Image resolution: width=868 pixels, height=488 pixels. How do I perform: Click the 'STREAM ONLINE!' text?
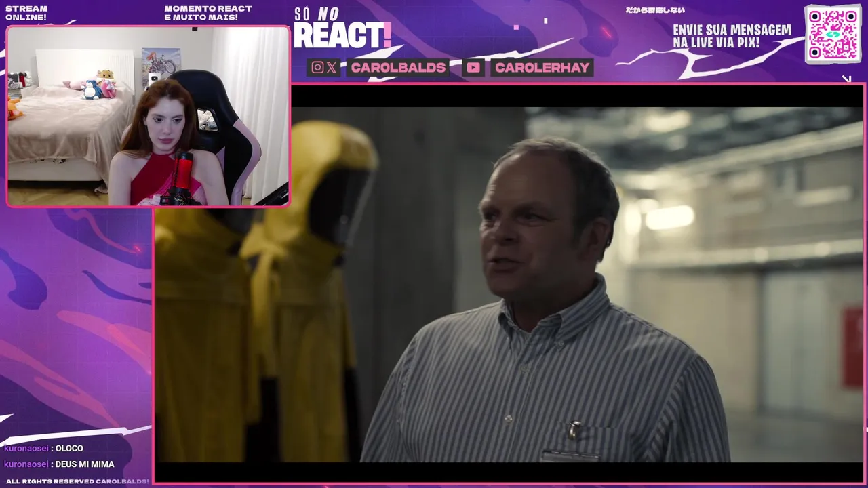[x=26, y=13]
